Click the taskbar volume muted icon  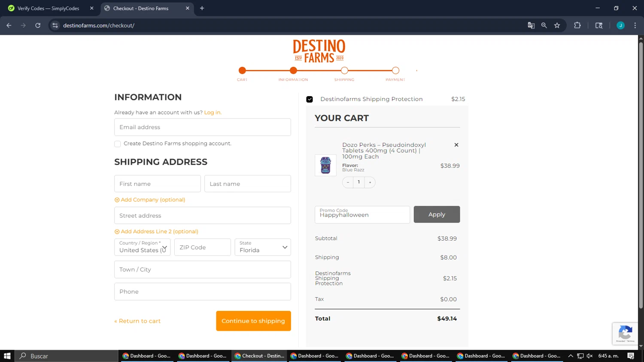tap(589, 356)
